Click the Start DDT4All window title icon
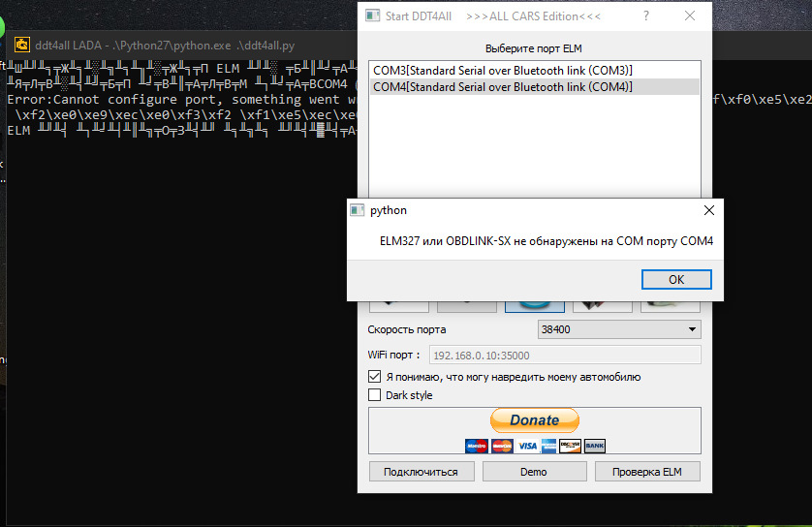The height and width of the screenshot is (527, 812). coord(372,16)
